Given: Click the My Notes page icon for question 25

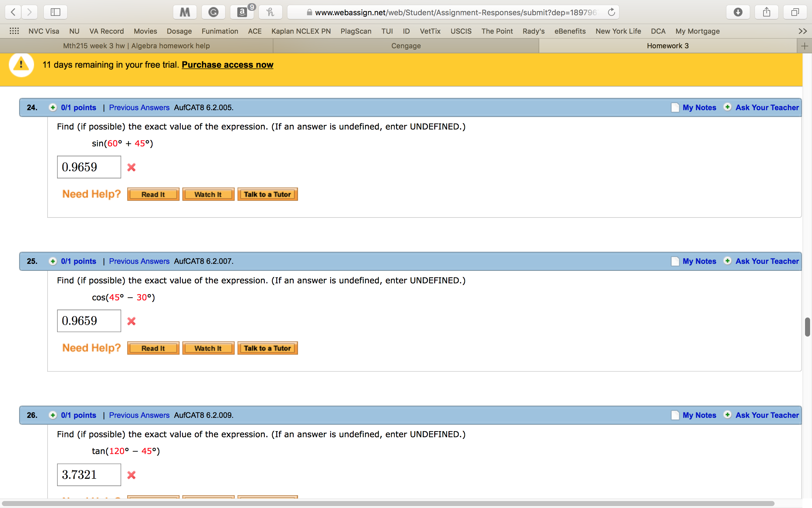Looking at the screenshot, I should tap(675, 261).
